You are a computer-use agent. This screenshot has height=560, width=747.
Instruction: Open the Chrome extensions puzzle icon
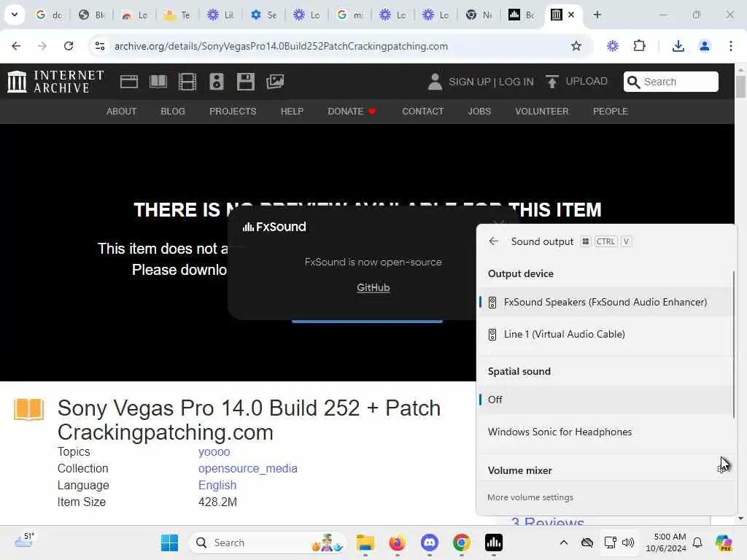coord(639,46)
